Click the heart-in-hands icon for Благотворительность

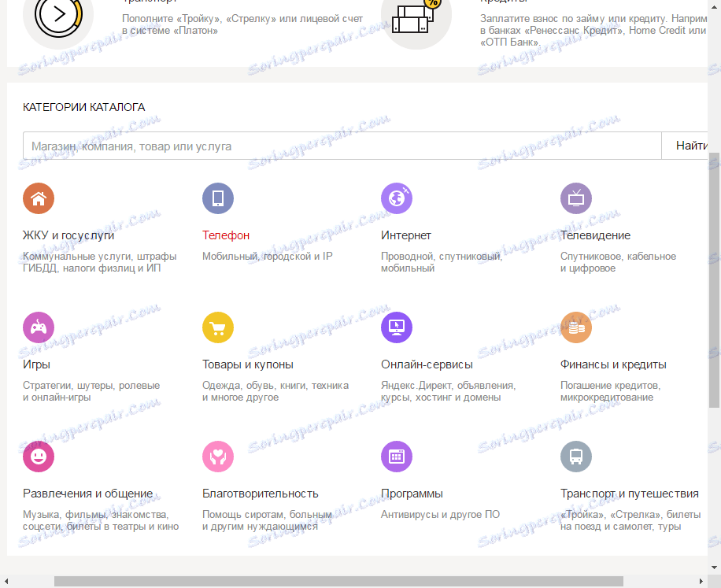(218, 457)
